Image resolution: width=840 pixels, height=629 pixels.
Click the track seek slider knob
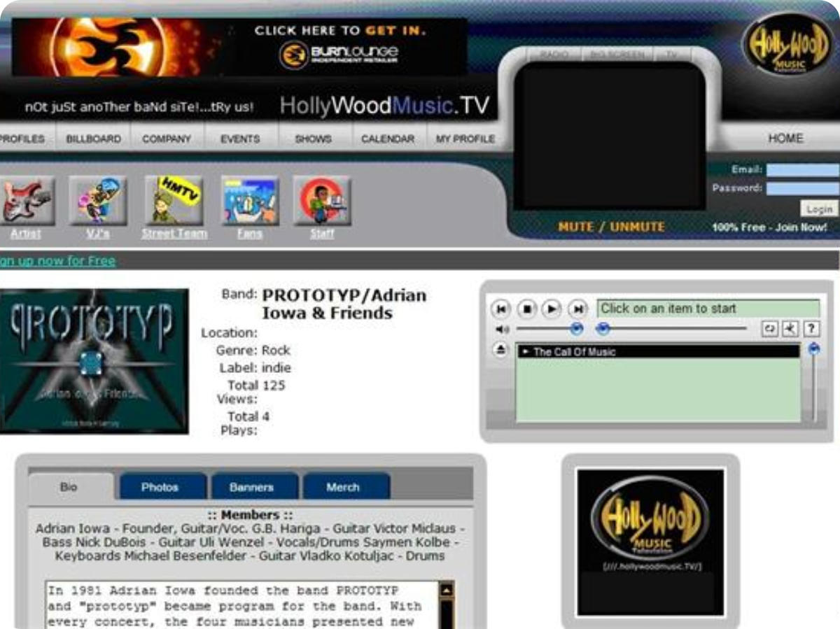[603, 329]
